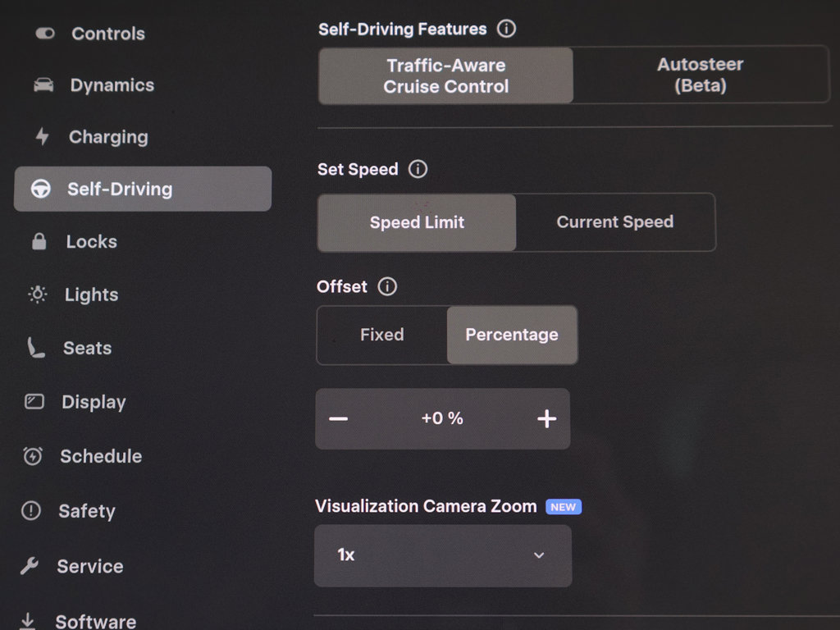The width and height of the screenshot is (840, 630).
Task: Click the lightning bolt Charging icon
Action: coord(42,137)
